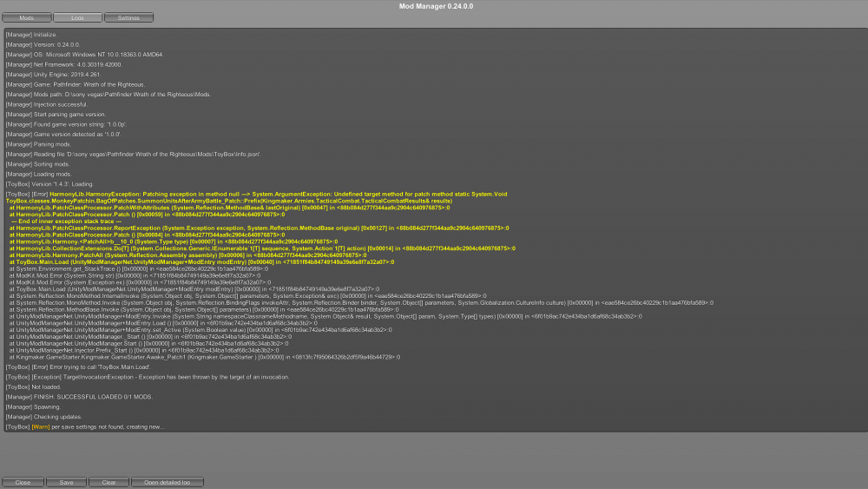Viewport: 868px width, 489px height.
Task: Open the detailed log file
Action: (167, 482)
